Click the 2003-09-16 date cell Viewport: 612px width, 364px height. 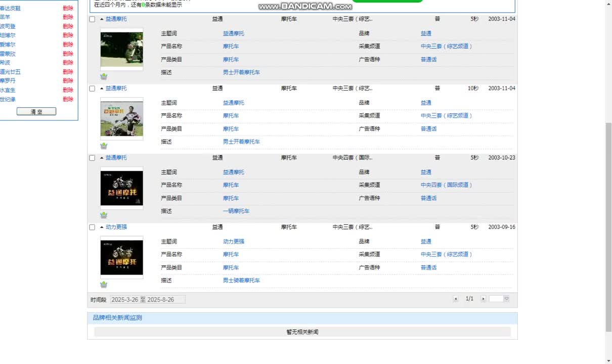click(x=502, y=227)
